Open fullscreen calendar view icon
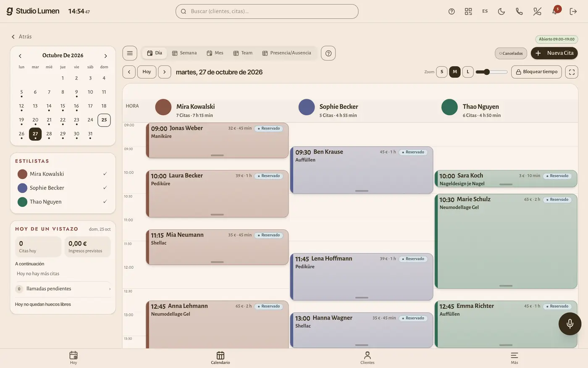 572,72
